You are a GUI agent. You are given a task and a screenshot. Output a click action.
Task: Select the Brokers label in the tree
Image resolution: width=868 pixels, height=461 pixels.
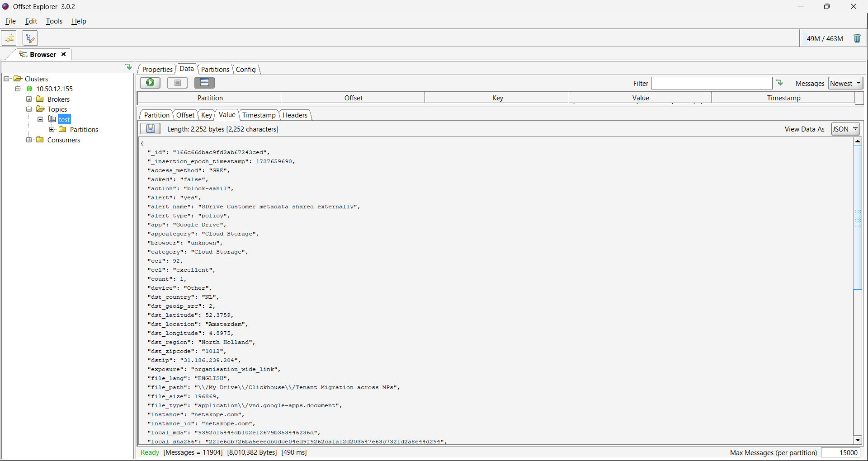click(x=58, y=99)
